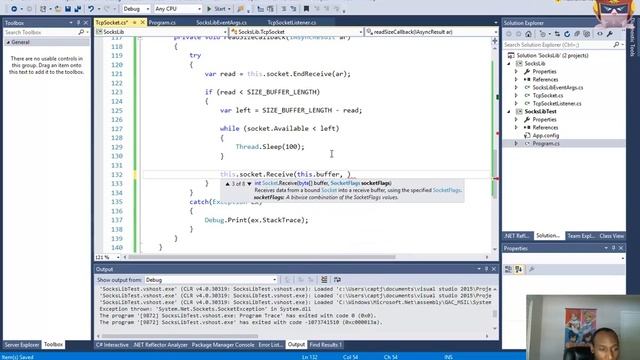Click the uncomment selection toolbar icon
This screenshot has width=640, height=360.
pyautogui.click(x=293, y=9)
